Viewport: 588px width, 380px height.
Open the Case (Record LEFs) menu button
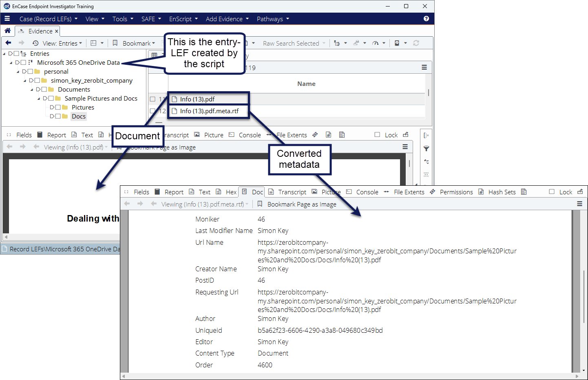click(x=49, y=19)
